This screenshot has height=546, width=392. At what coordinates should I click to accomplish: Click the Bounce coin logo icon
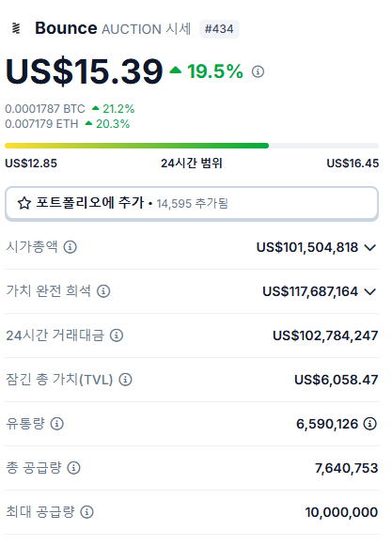coord(16,28)
